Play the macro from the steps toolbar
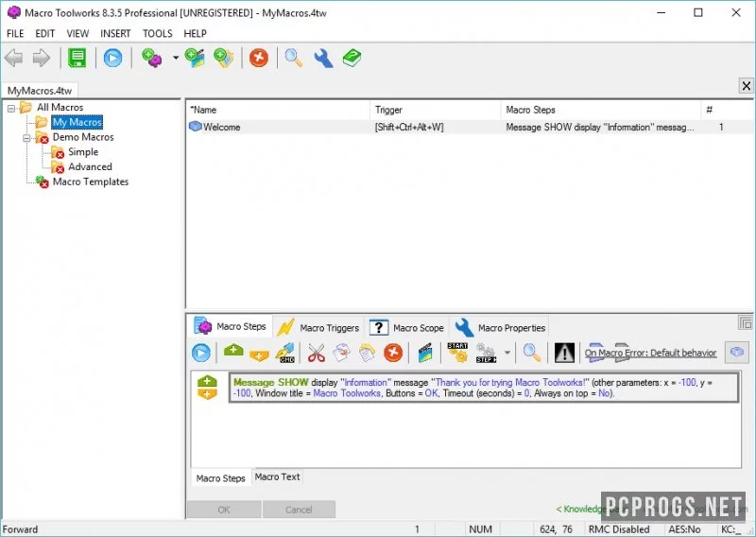The height and width of the screenshot is (537, 756). pyautogui.click(x=201, y=354)
